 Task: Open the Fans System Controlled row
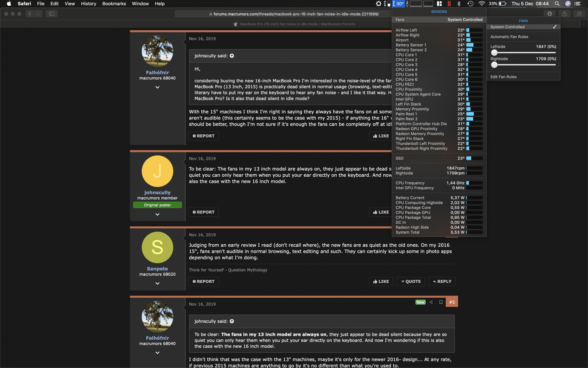point(439,20)
